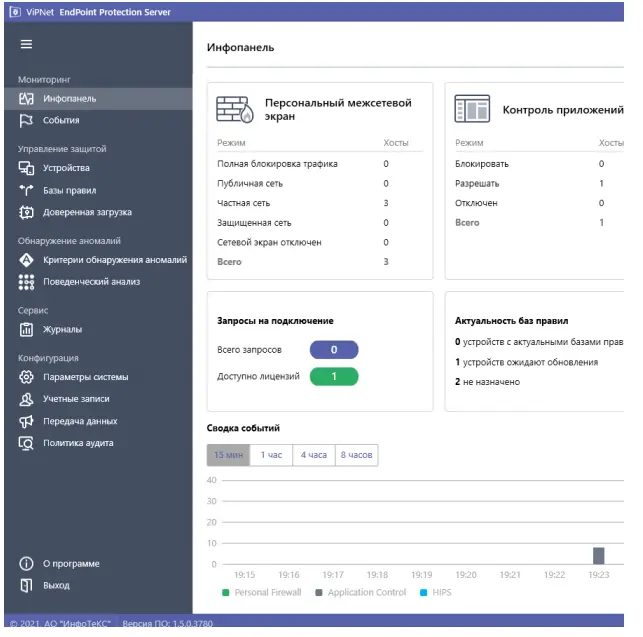Open the О программе page
This screenshot has height=637, width=643.
pos(70,563)
